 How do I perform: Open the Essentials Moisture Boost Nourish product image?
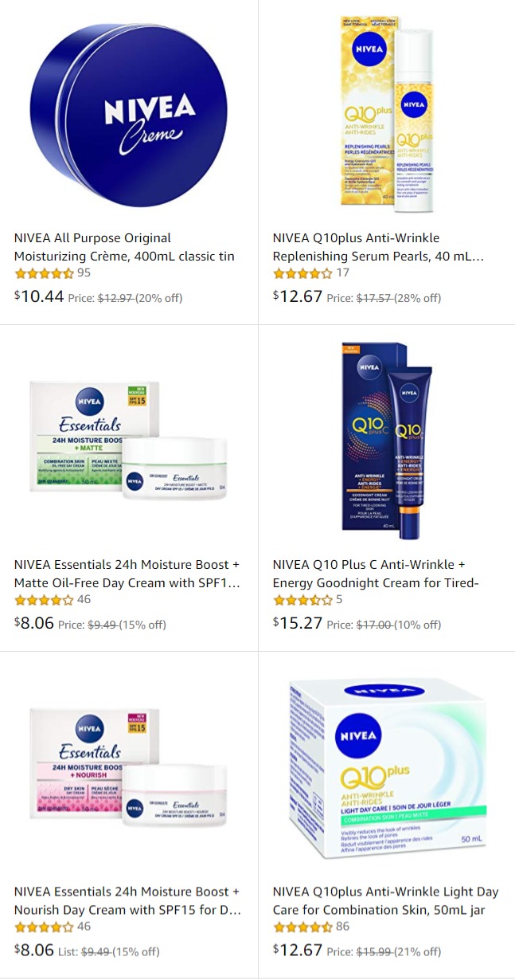point(128,768)
